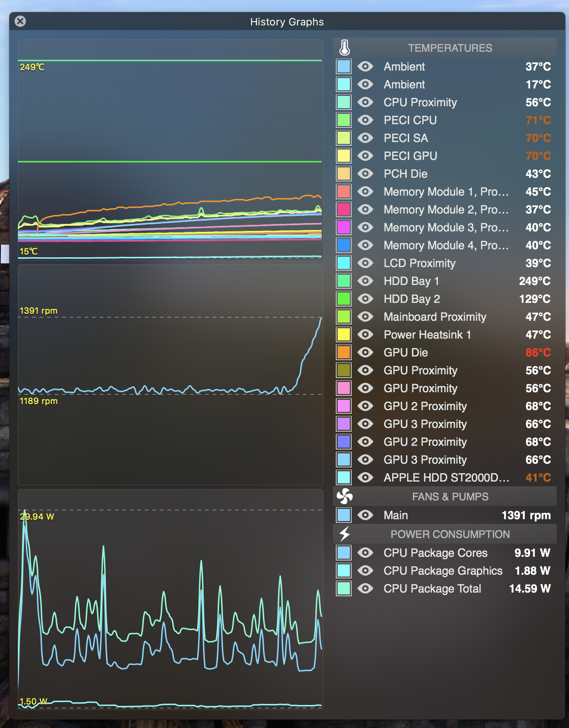Click Memory Module 4 blue swatch

point(344,245)
